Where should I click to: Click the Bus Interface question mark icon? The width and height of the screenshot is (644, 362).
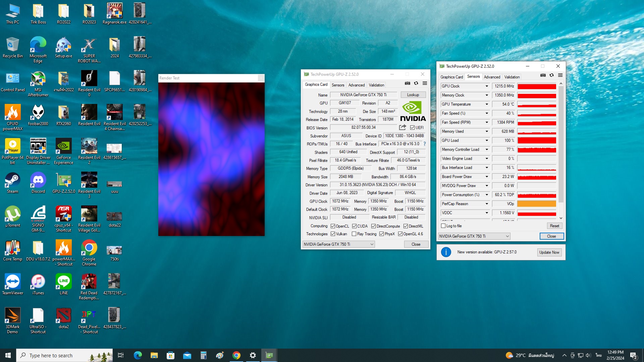425,144
